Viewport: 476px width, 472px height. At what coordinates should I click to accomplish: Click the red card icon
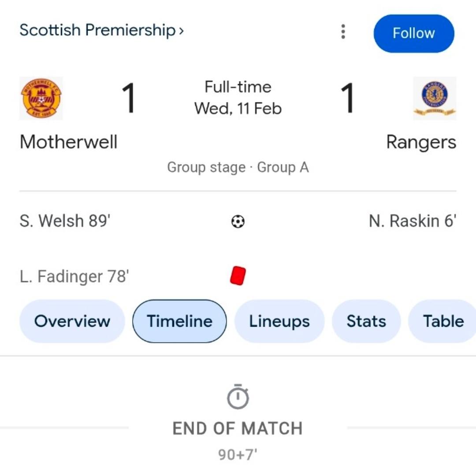[x=238, y=276]
